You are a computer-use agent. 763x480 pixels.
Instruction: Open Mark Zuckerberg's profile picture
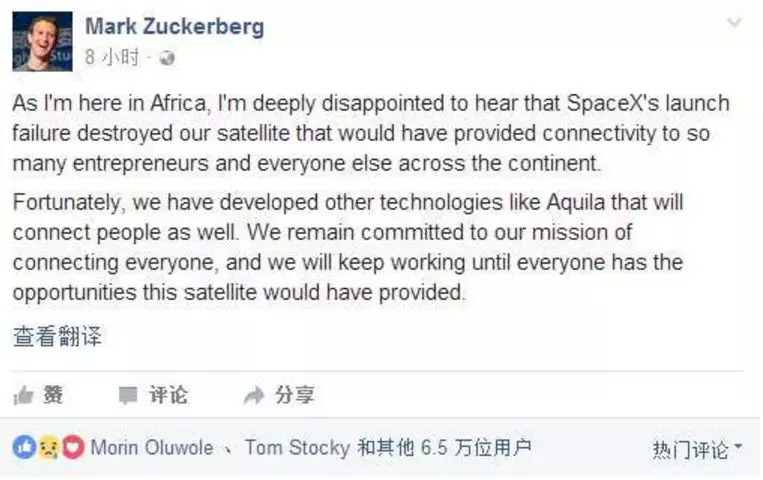[42, 41]
